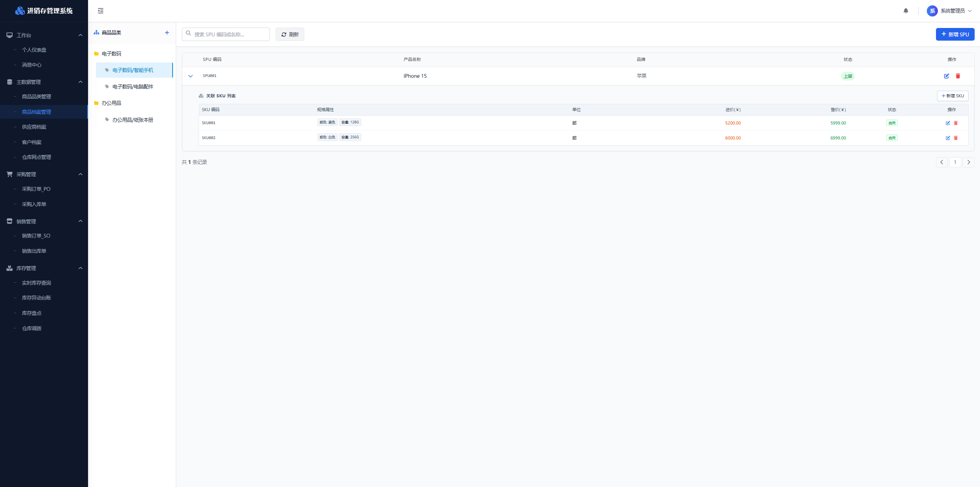
Task: Open 商品品类管理 menu item
Action: coord(44,97)
